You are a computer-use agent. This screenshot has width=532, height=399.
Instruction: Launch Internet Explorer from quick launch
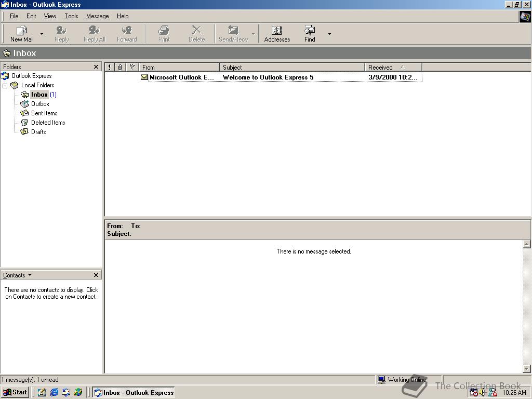click(54, 392)
